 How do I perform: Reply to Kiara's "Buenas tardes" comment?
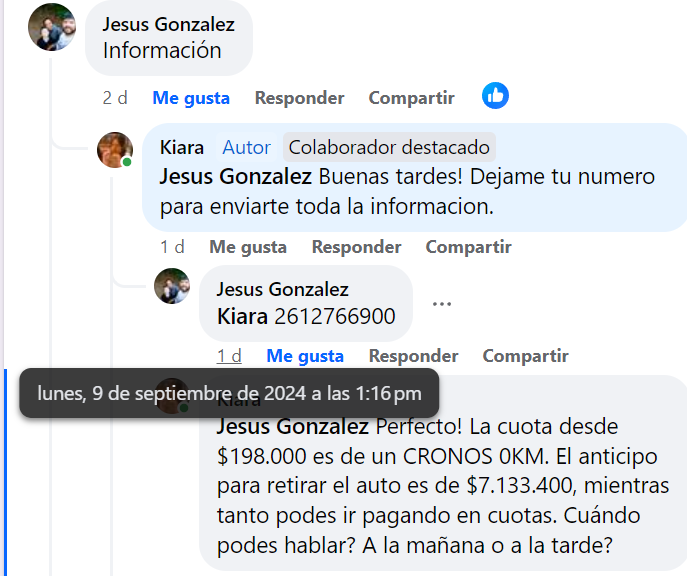[356, 247]
